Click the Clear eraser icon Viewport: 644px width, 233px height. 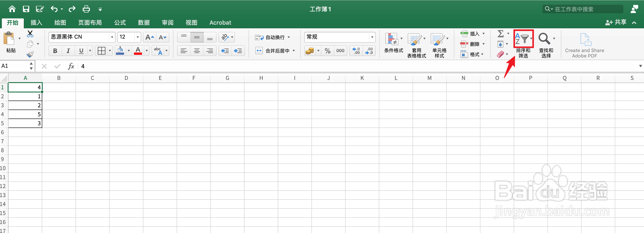[x=500, y=54]
